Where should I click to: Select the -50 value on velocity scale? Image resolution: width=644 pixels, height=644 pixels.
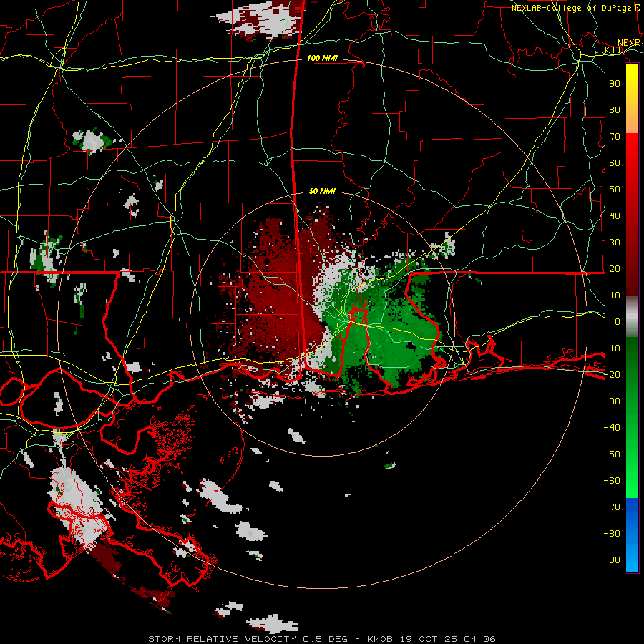click(612, 454)
